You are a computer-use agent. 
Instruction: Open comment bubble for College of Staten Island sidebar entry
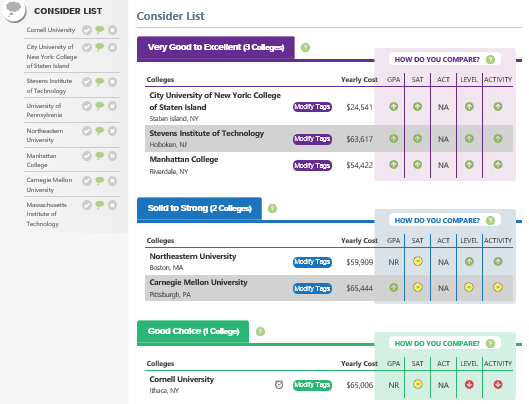100,47
